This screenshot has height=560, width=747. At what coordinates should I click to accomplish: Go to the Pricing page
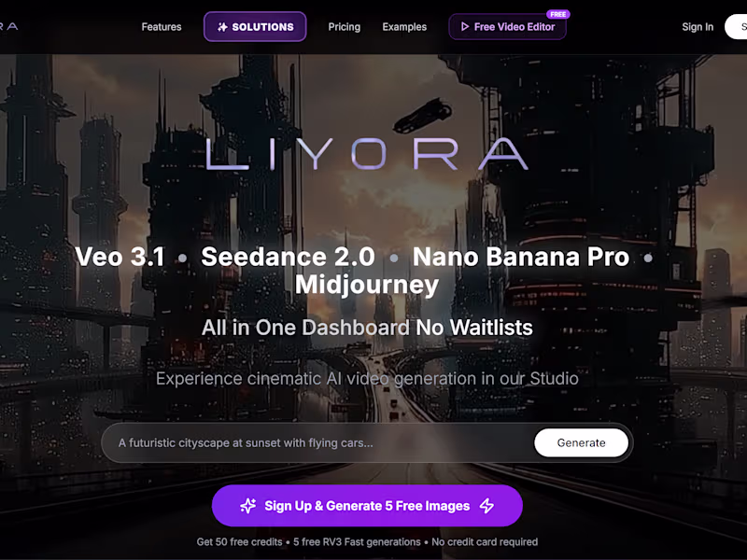(x=344, y=27)
